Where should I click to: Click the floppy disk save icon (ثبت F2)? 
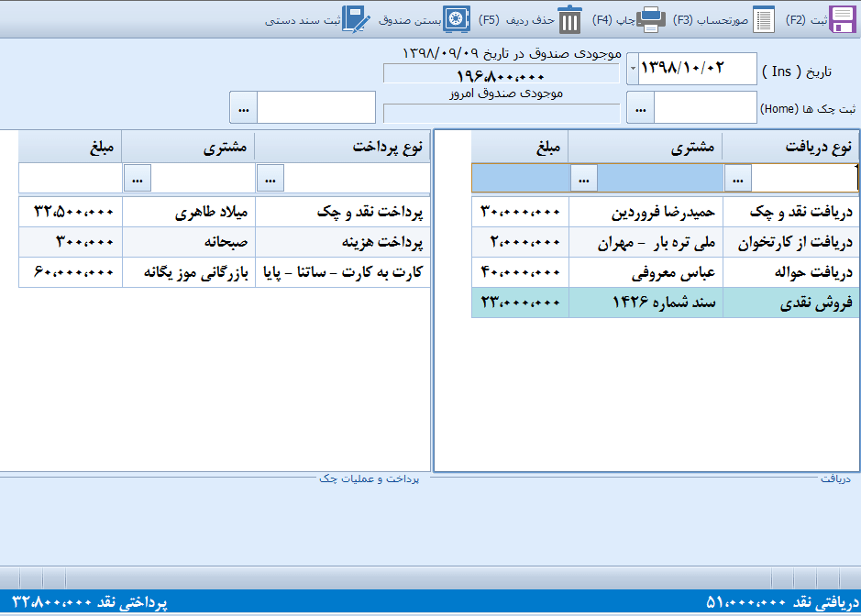[x=842, y=19]
